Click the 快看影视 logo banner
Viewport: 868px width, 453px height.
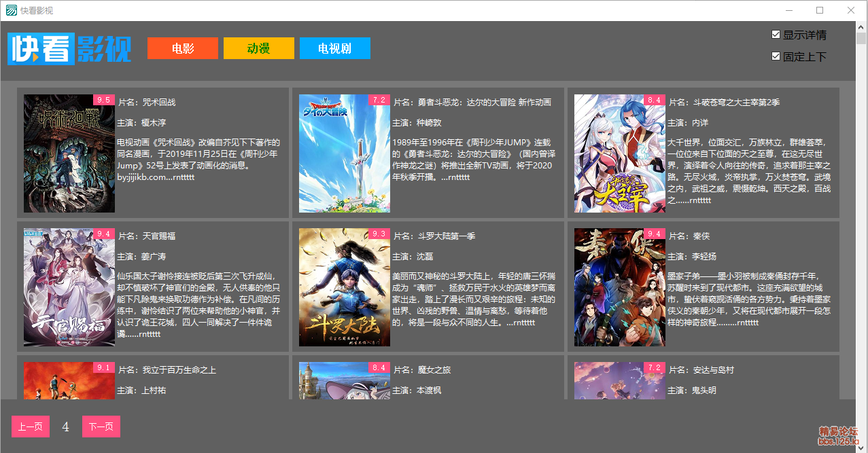pos(69,49)
